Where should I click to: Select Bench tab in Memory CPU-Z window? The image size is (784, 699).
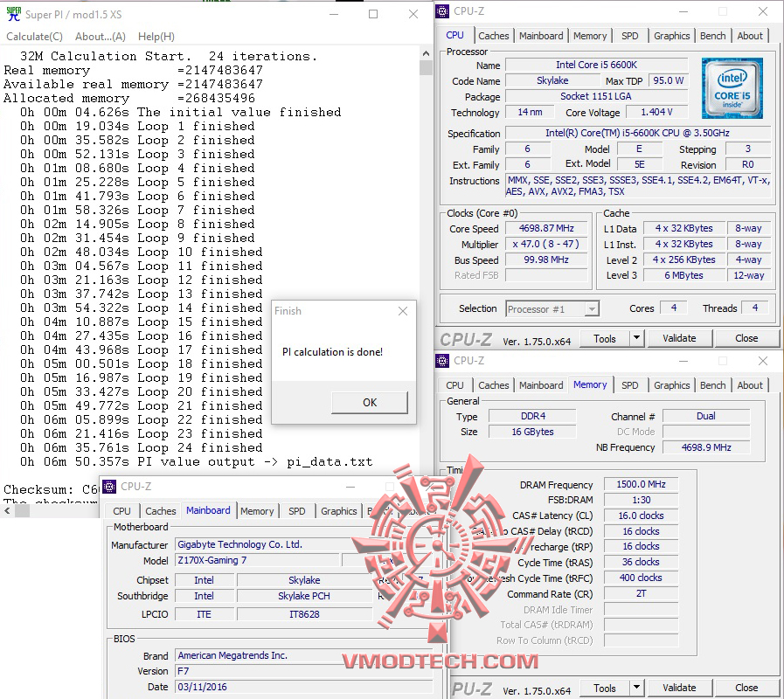(712, 385)
